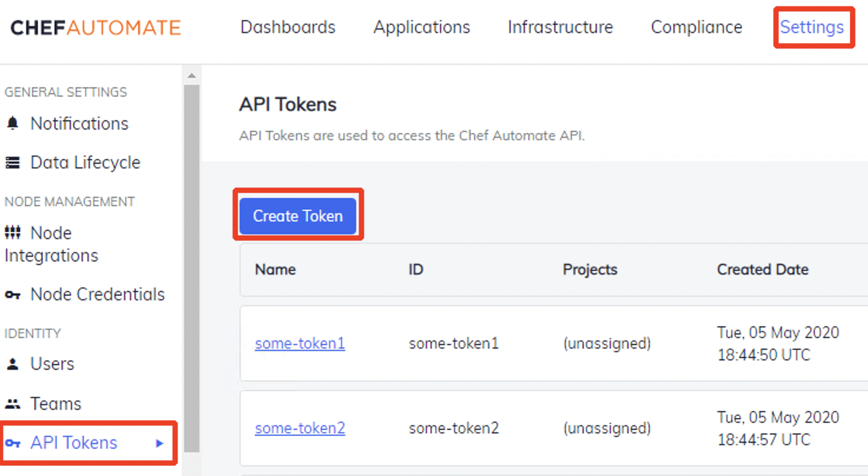
Task: Open the Teams page
Action: pyautogui.click(x=56, y=404)
